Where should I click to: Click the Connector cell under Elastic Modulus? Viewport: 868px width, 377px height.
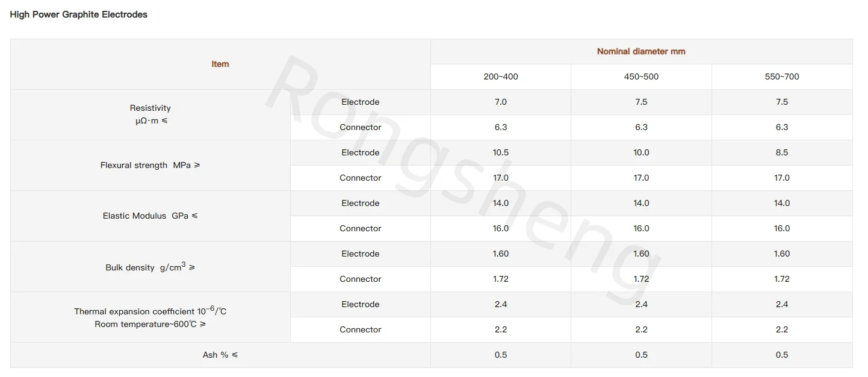(x=361, y=228)
